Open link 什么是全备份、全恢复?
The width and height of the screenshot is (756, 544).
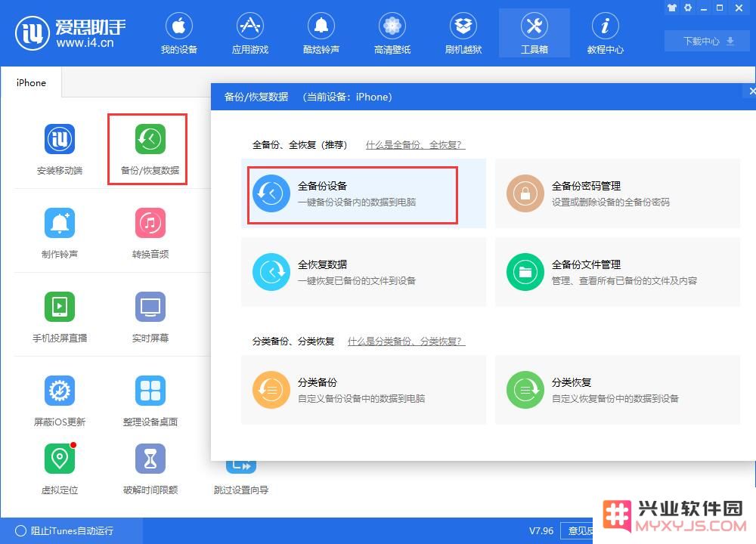(415, 144)
